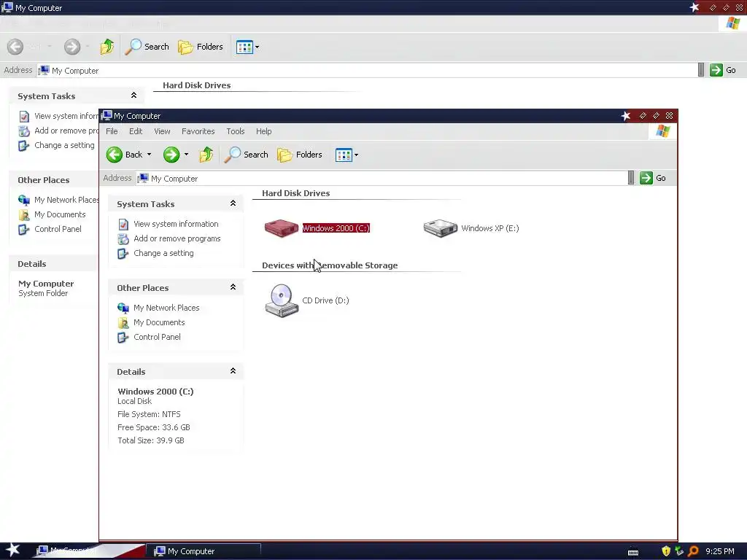Image resolution: width=747 pixels, height=560 pixels.
Task: Open Control Panel in background window
Action: pos(58,229)
